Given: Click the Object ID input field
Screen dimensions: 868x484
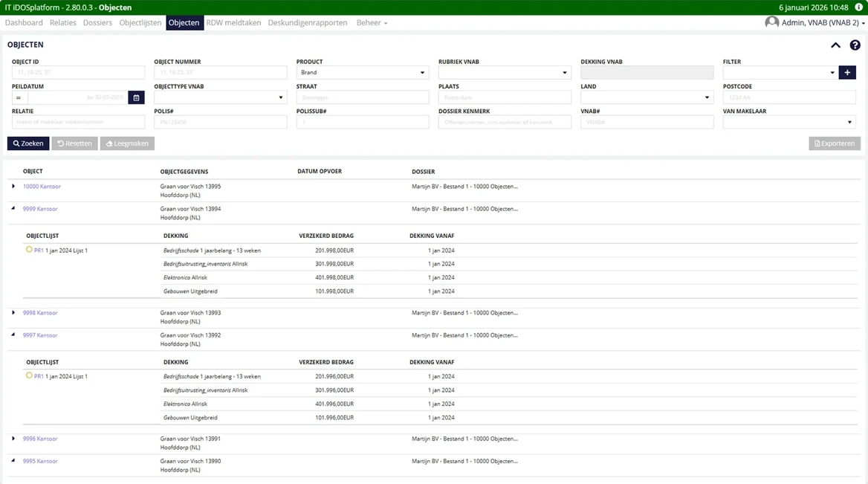Looking at the screenshot, I should pos(78,73).
